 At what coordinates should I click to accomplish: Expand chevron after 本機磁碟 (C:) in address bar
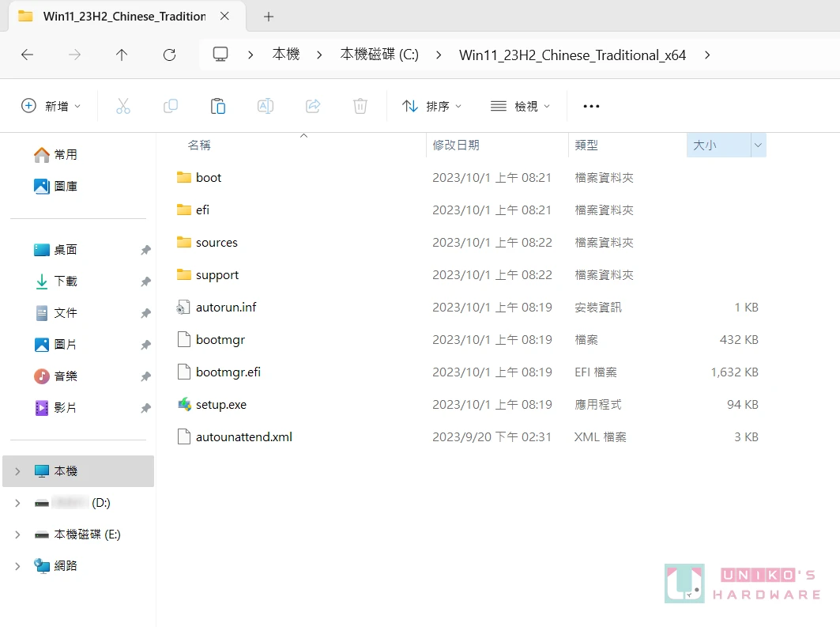[439, 55]
